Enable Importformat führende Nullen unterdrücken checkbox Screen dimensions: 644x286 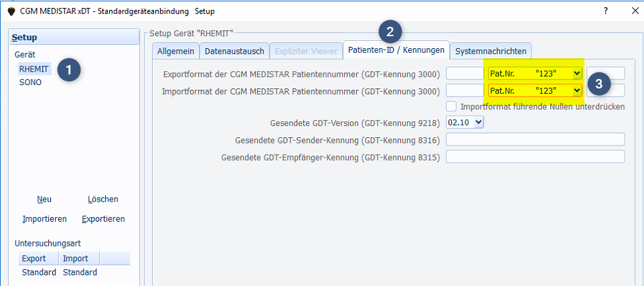click(452, 106)
